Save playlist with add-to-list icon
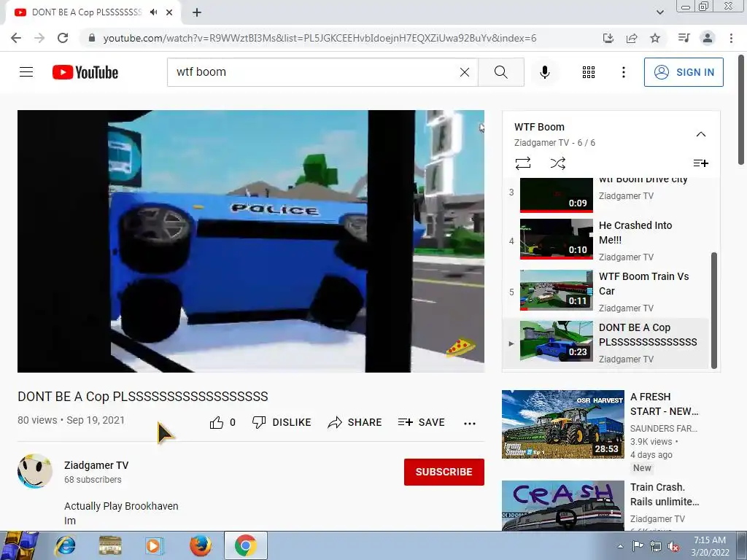The image size is (747, 560). pyautogui.click(x=700, y=163)
